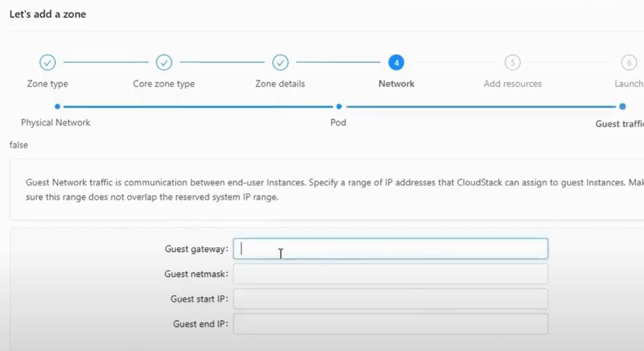Image resolution: width=644 pixels, height=351 pixels.
Task: Click the active step 4 Network circle
Action: point(396,63)
